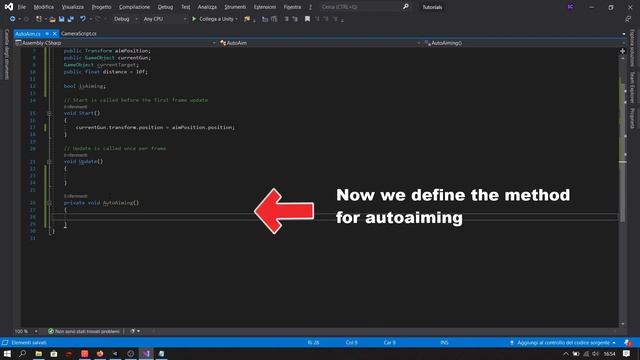Open Firefox from the taskbar
The image size is (640, 360).
(x=100, y=353)
